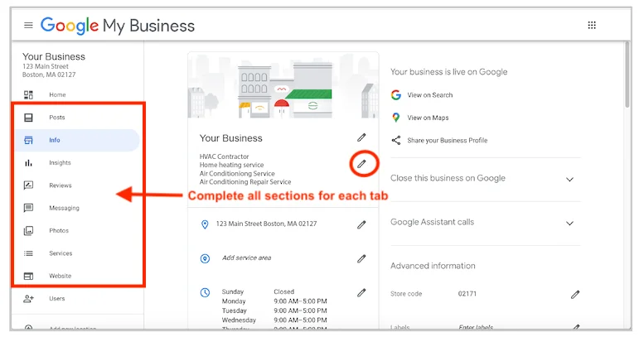The image size is (644, 337).
Task: Open the Posts tab
Action: 56,118
